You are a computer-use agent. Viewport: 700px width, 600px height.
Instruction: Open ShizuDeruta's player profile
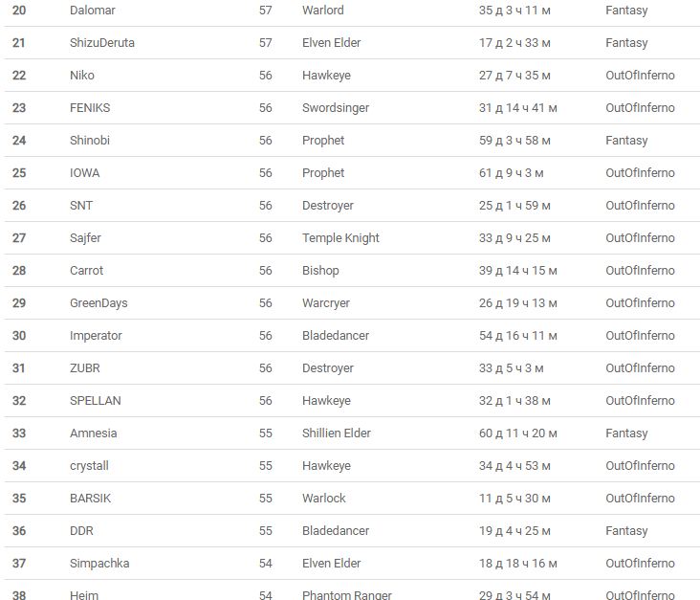(x=102, y=43)
